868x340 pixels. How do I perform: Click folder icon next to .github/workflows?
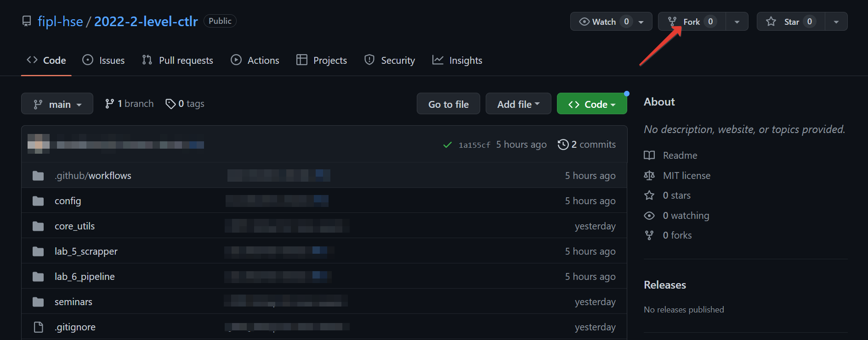click(38, 176)
